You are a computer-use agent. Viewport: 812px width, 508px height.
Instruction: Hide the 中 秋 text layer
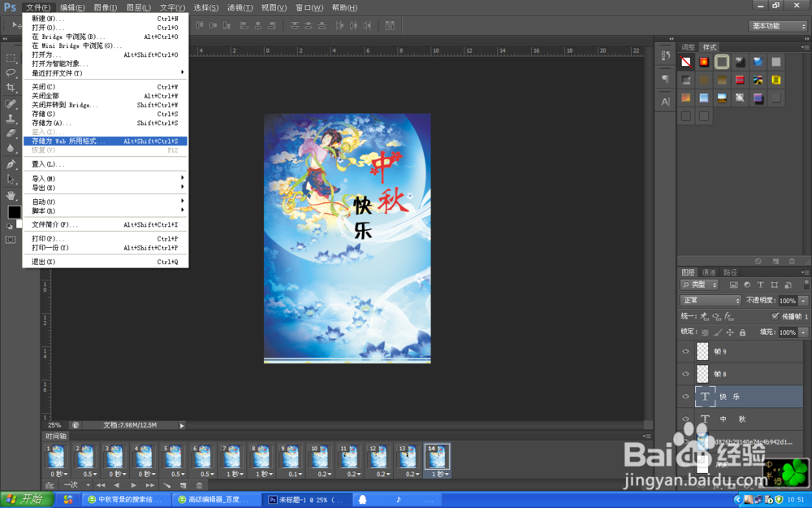(685, 419)
